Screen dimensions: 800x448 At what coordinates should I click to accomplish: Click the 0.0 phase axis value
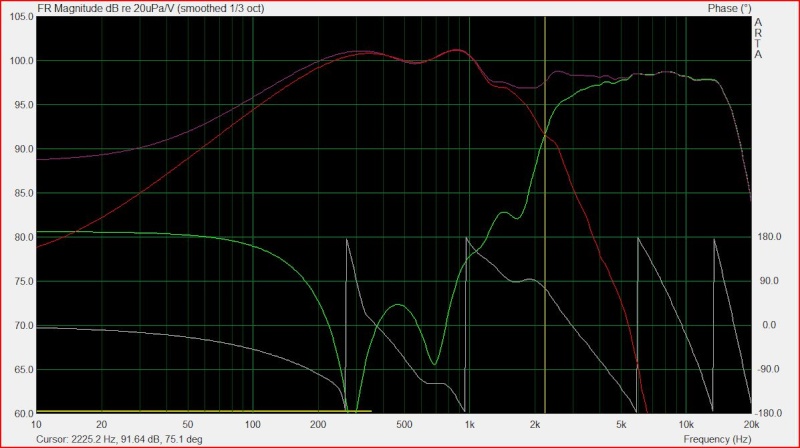tap(769, 325)
